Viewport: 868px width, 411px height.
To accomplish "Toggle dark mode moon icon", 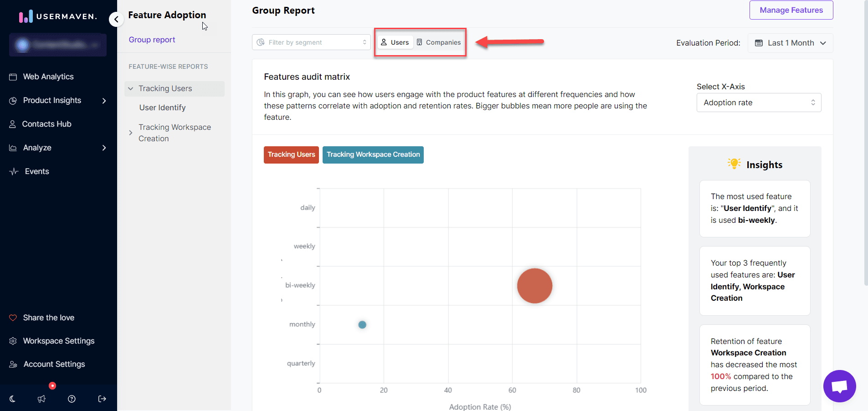I will (x=12, y=399).
